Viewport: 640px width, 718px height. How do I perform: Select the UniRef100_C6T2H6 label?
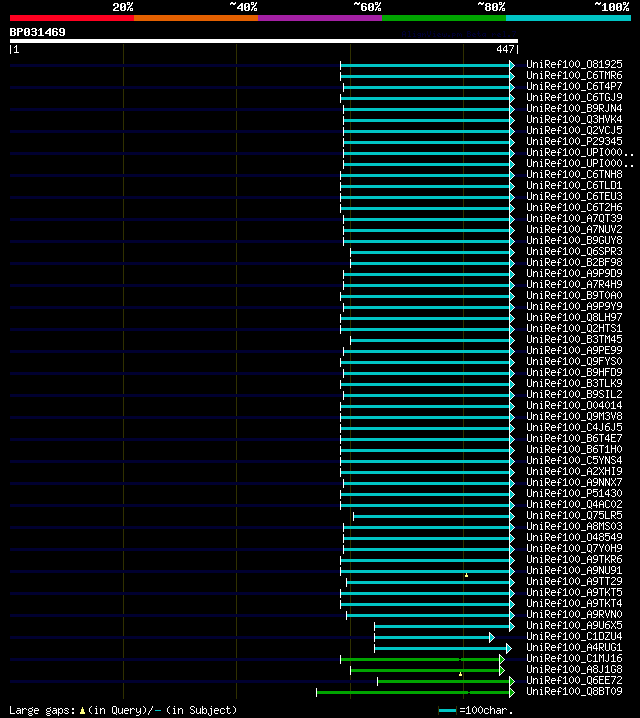point(574,207)
